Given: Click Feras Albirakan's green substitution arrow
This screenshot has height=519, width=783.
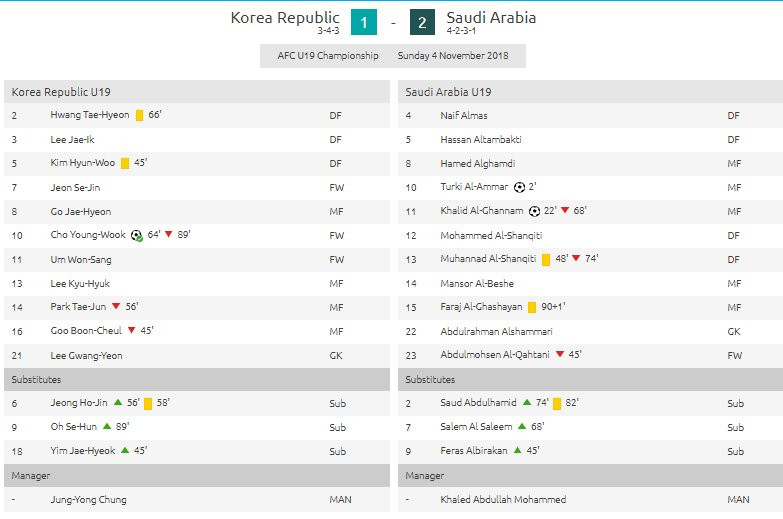Looking at the screenshot, I should coord(515,451).
